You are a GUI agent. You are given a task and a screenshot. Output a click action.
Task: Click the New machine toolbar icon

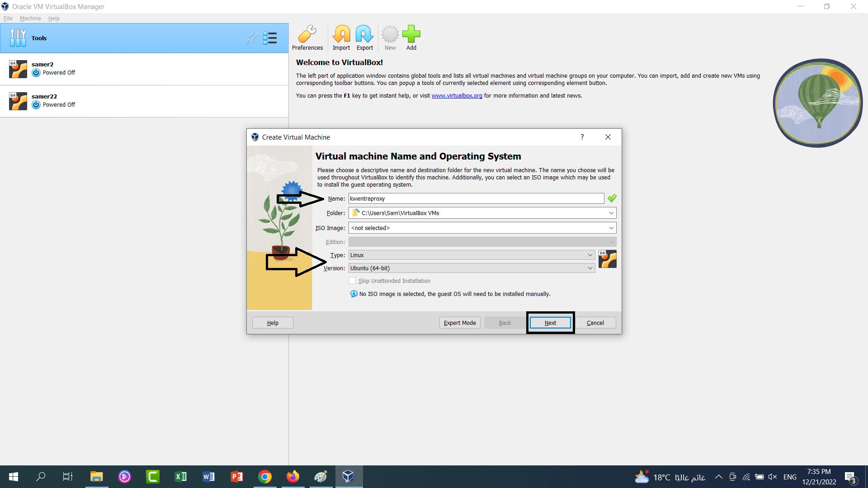tap(390, 38)
